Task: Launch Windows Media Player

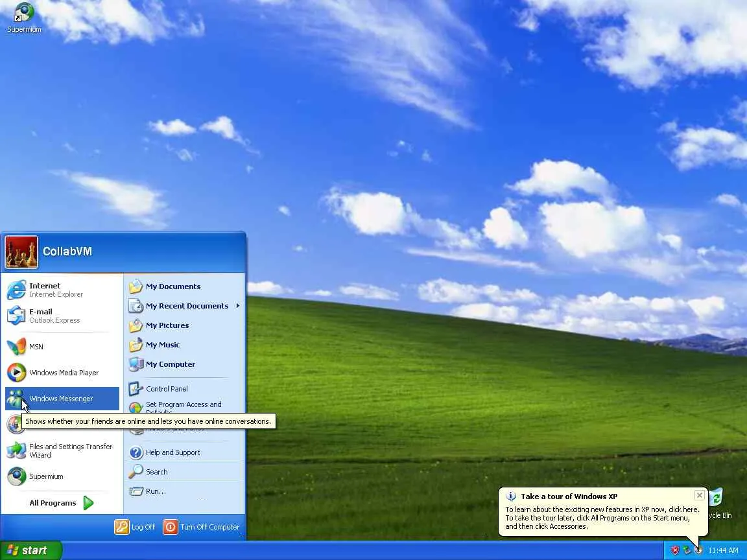Action: [x=62, y=373]
